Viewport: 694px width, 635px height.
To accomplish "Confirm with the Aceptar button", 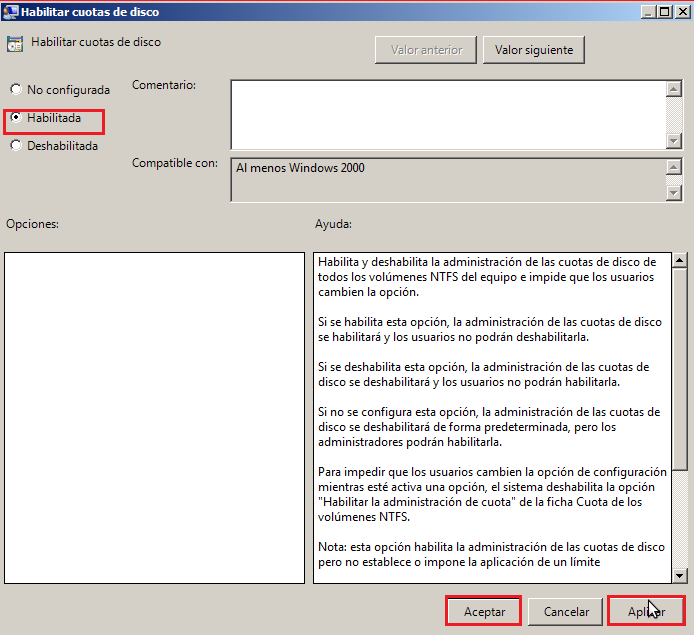I will coord(484,611).
